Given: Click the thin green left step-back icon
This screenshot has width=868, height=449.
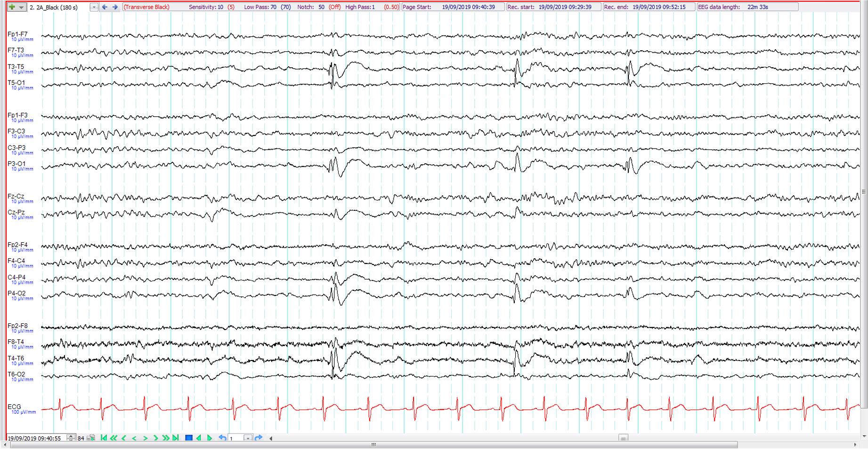Looking at the screenshot, I should pyautogui.click(x=135, y=438).
